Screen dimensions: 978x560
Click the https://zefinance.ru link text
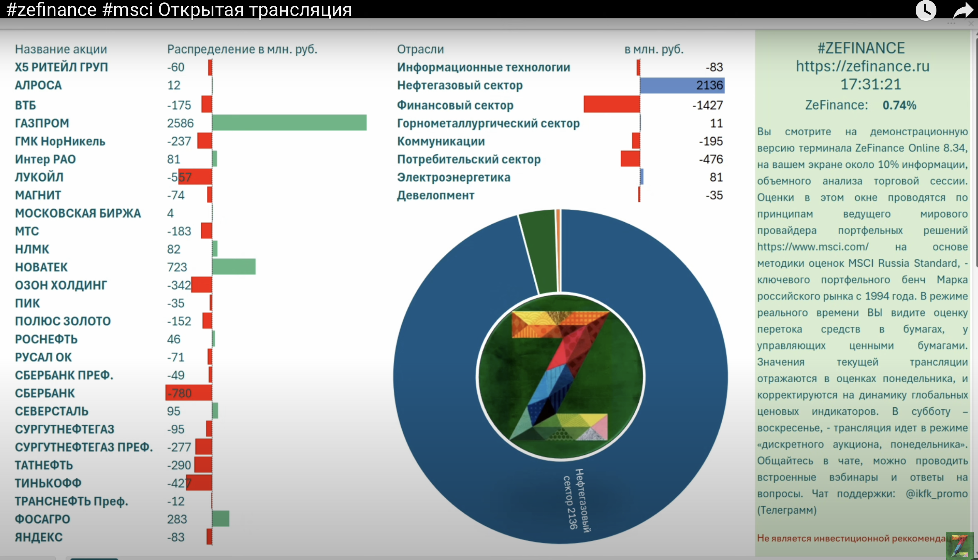point(863,66)
